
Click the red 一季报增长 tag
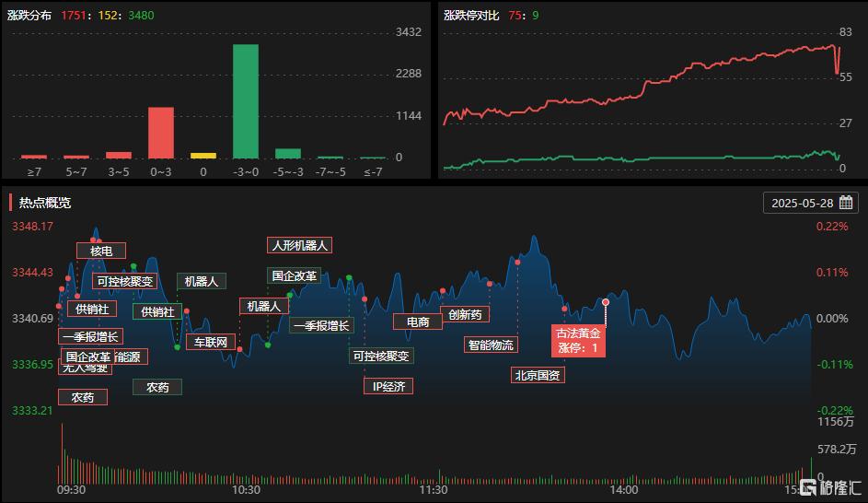91,336
